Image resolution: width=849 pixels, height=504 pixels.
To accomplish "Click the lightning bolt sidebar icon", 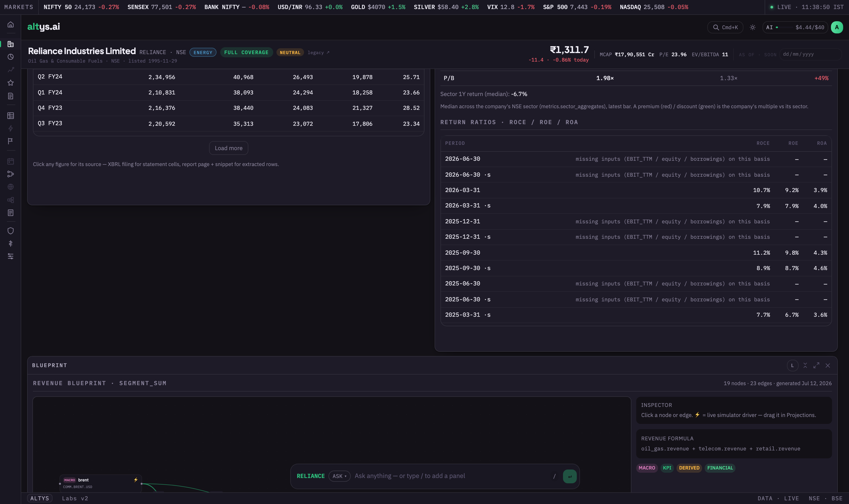I will click(x=11, y=128).
